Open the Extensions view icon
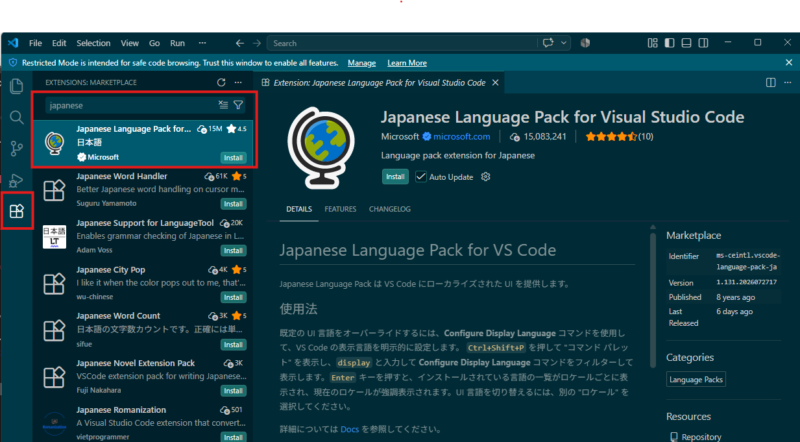The image size is (800, 442). point(16,211)
